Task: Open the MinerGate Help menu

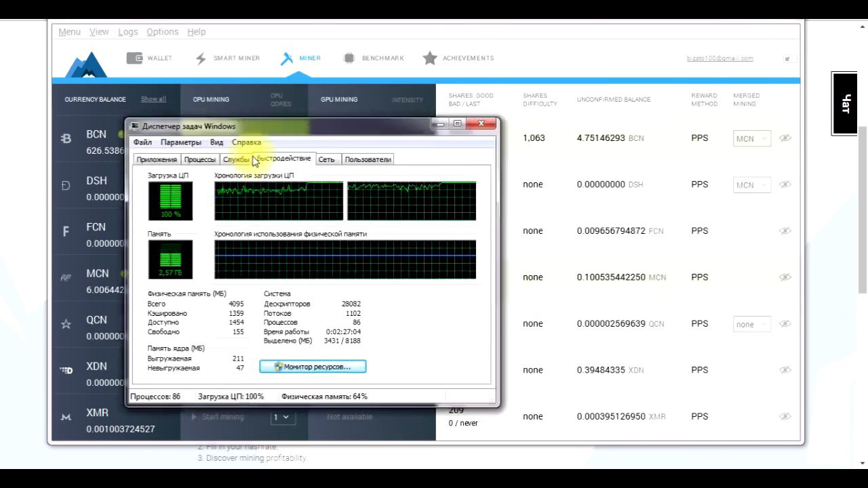Action: click(197, 32)
